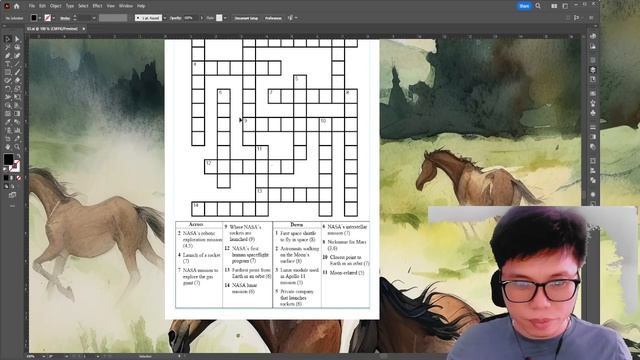The width and height of the screenshot is (640, 360).
Task: Select the Curvature tool
Action: [17, 56]
